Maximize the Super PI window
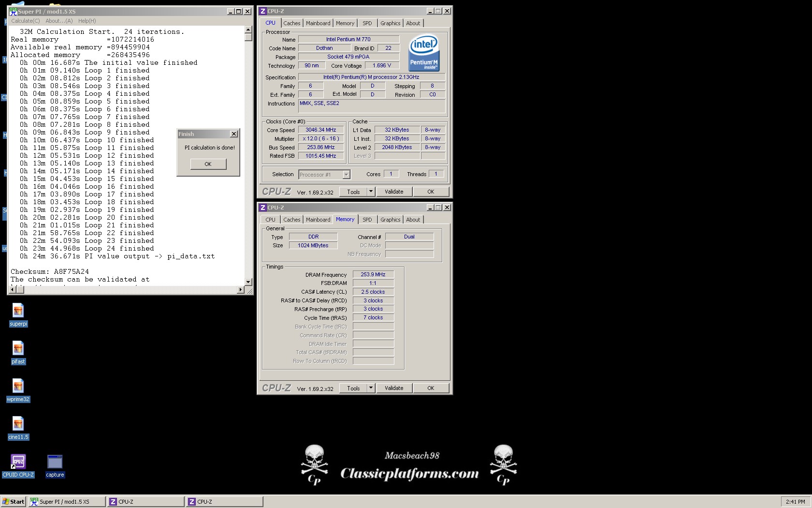This screenshot has width=812, height=508. (239, 11)
